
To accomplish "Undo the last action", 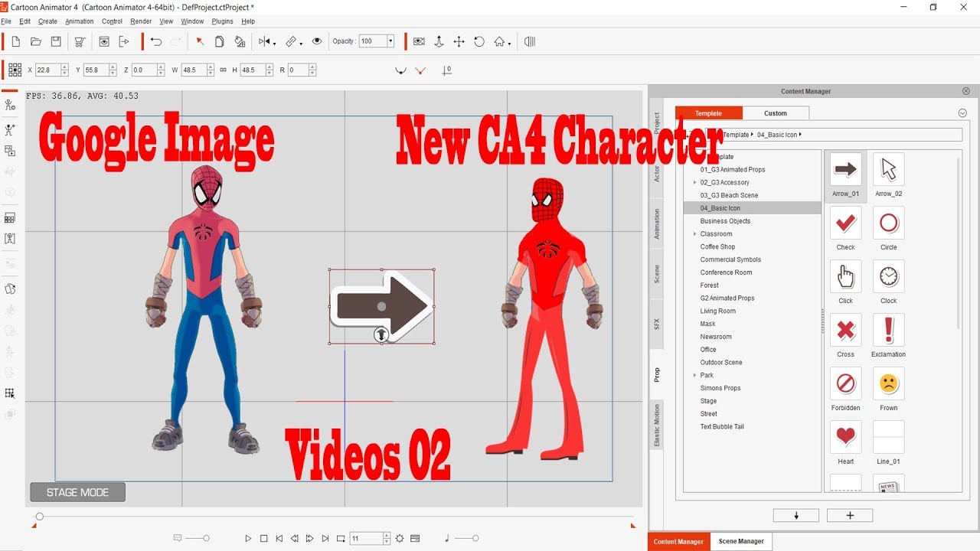I will click(x=156, y=41).
